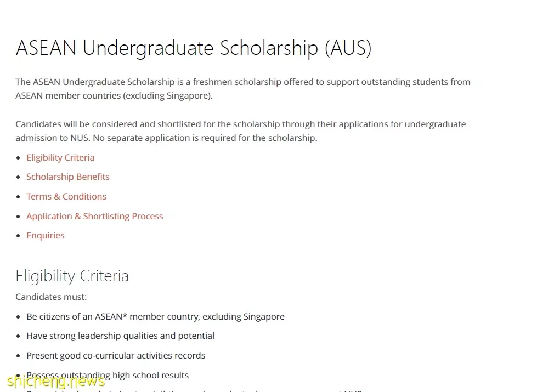Click the paragraph starting 'Candidates will be considered'
The width and height of the screenshot is (537, 392).
240,131
